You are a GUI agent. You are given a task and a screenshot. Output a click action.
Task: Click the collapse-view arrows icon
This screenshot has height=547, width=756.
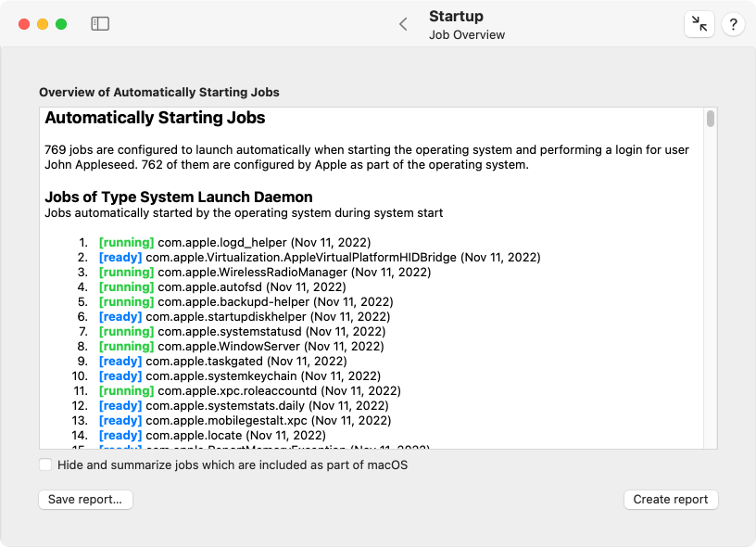pos(699,23)
